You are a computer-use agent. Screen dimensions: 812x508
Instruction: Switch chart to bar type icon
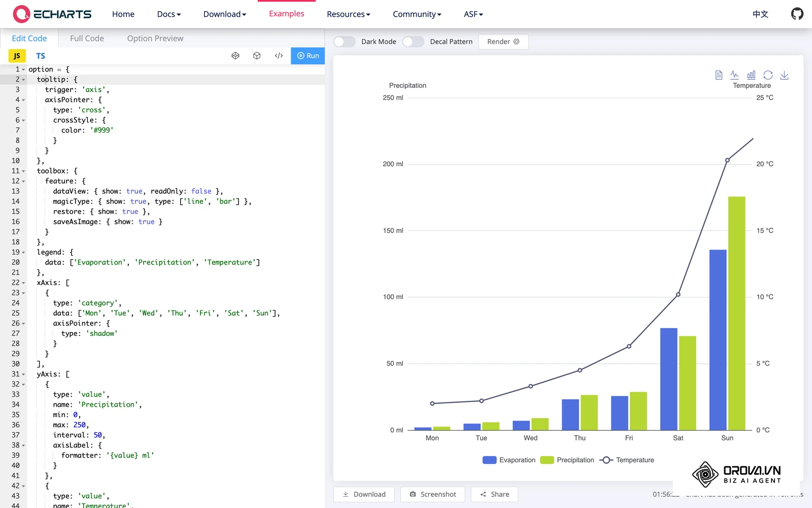751,75
